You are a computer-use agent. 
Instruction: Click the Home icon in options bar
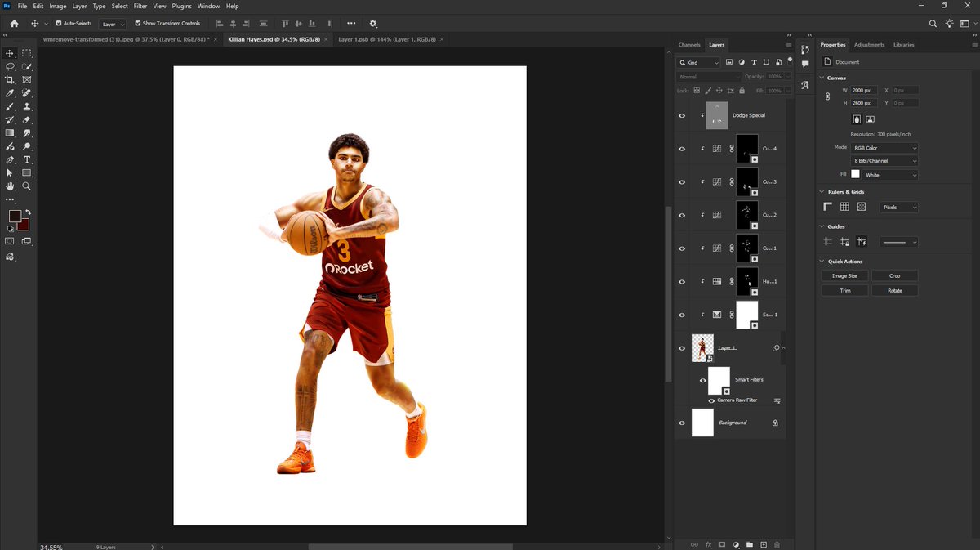click(14, 24)
